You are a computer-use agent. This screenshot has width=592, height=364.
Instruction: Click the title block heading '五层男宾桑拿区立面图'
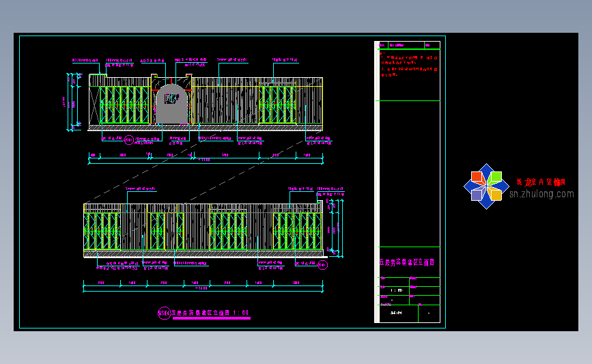coord(407,262)
